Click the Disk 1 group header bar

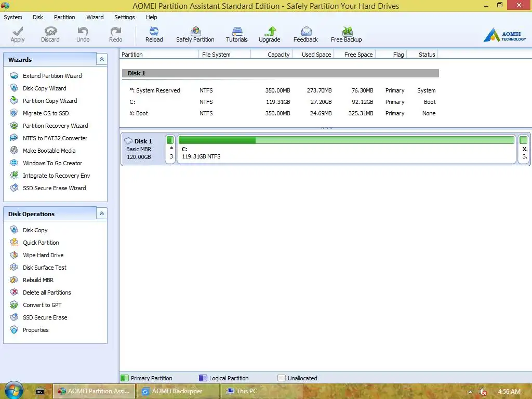(281, 73)
